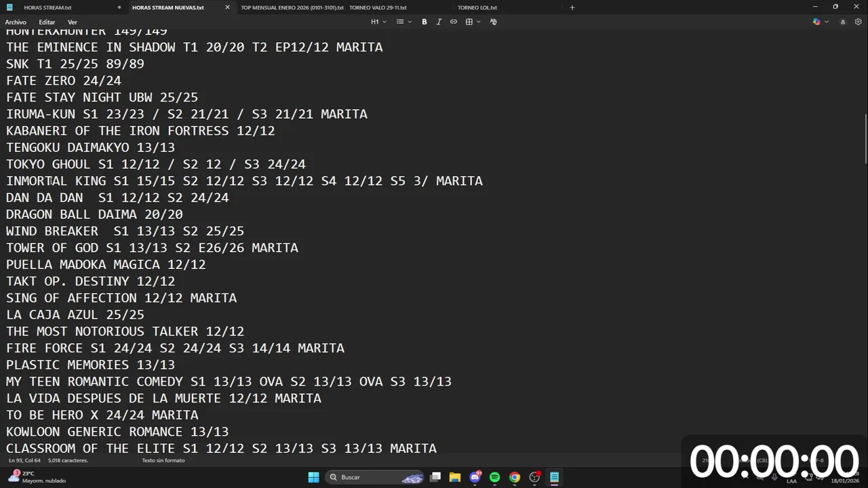Open the Copilot icon in Notepad
This screenshot has width=868, height=488.
pyautogui.click(x=816, y=22)
